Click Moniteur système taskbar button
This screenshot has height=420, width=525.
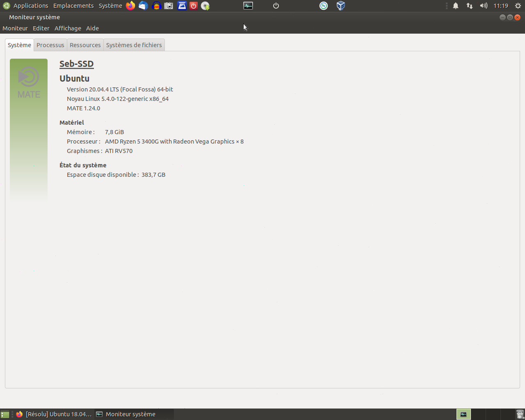tap(134, 414)
